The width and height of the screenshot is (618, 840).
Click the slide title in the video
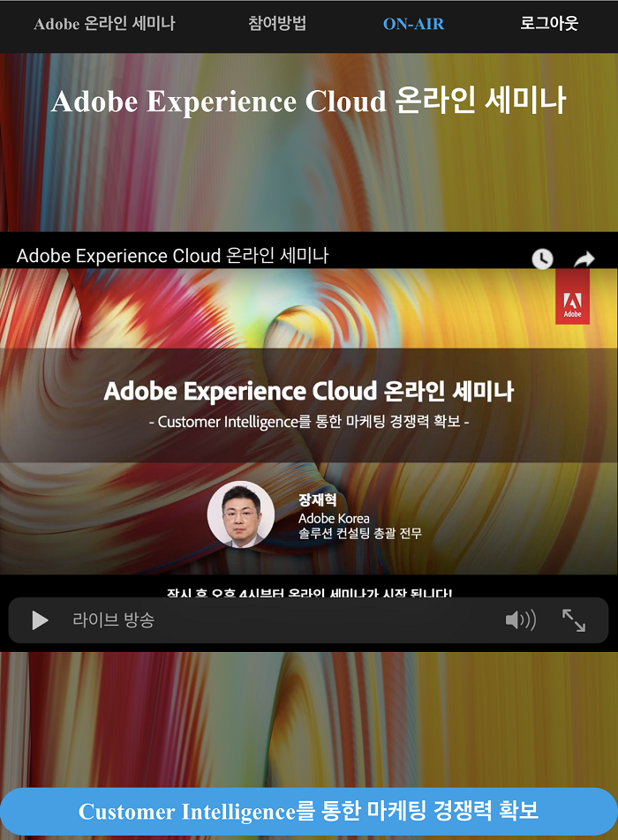click(309, 391)
